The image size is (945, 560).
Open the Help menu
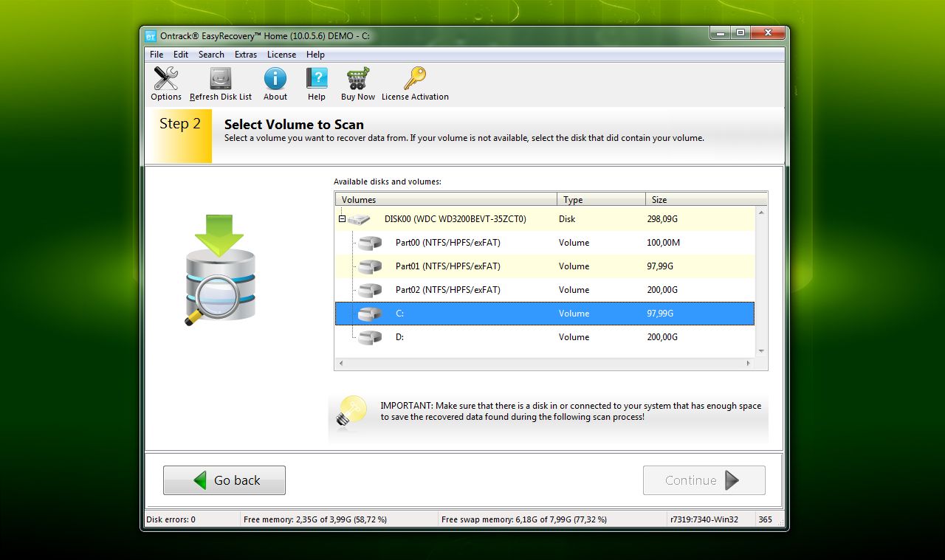pyautogui.click(x=315, y=55)
